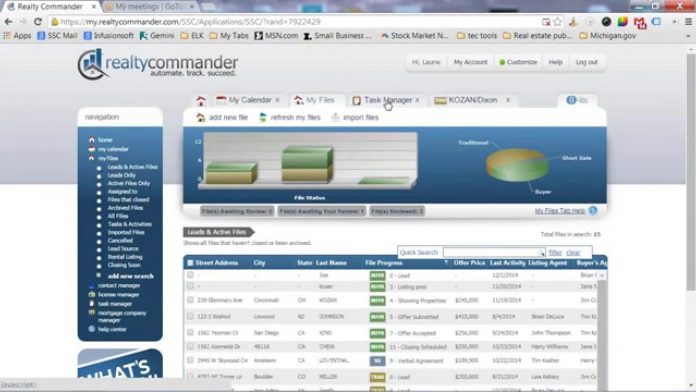The image size is (696, 392).
Task: Bookmark page with the star icon
Action: tap(558, 21)
